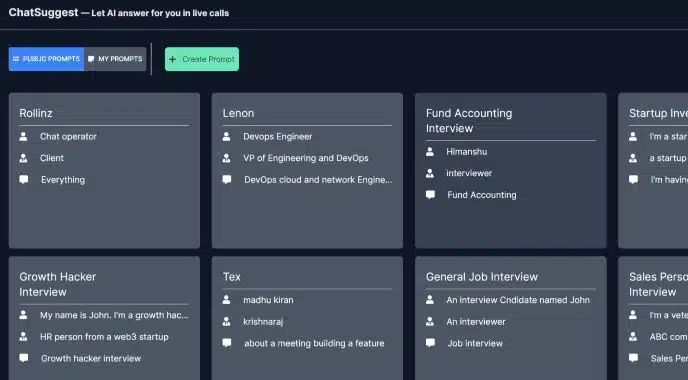The width and height of the screenshot is (688, 380).
Task: Select HR person from a web3 startup text
Action: pyautogui.click(x=104, y=337)
